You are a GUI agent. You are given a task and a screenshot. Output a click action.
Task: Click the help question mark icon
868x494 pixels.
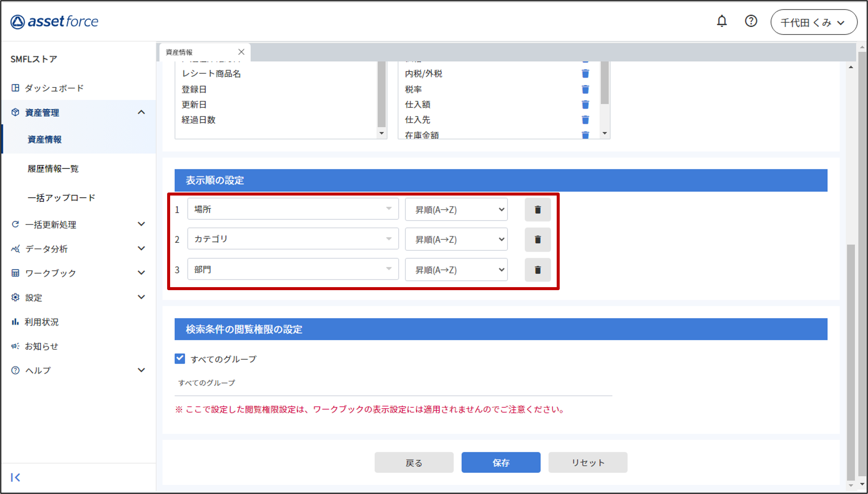pos(751,21)
